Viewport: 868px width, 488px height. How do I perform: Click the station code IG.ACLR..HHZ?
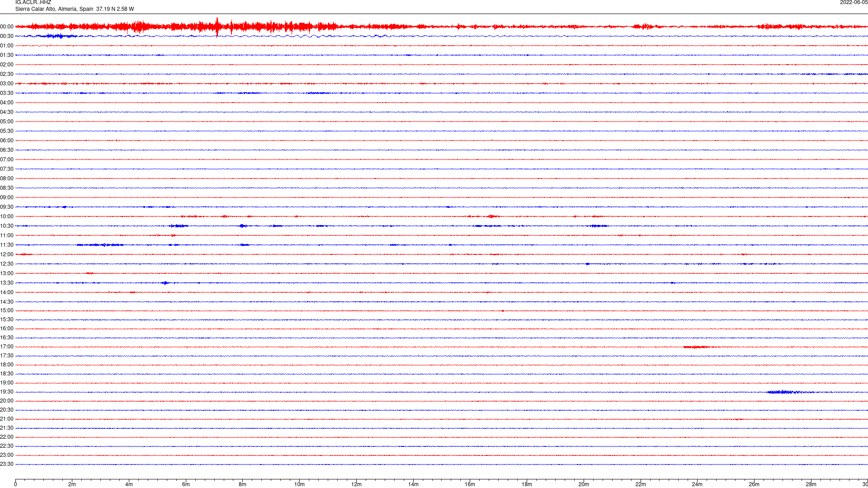(33, 2)
